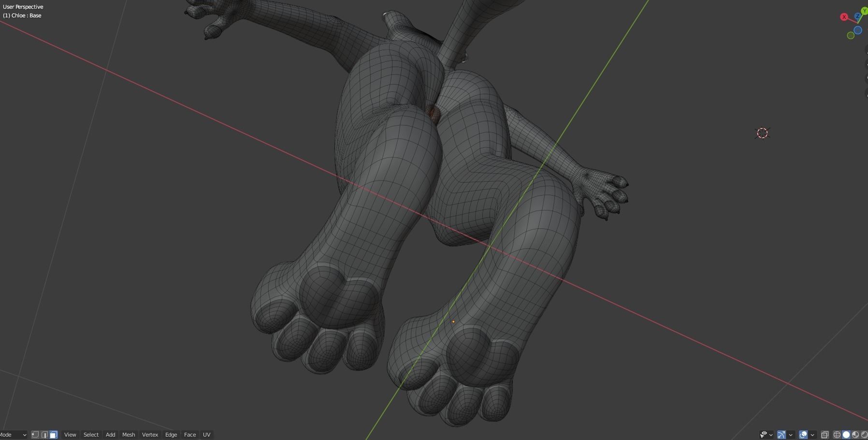The width and height of the screenshot is (868, 440).
Task: Switch to solid viewport shading
Action: click(846, 435)
